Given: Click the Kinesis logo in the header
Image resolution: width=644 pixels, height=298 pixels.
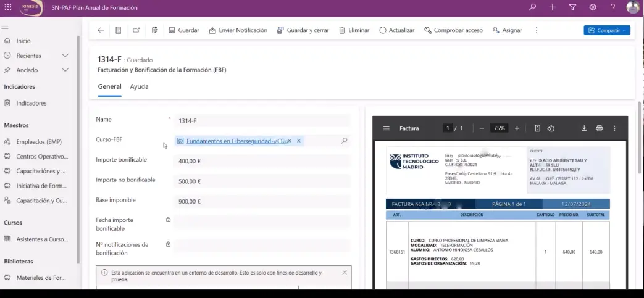Looking at the screenshot, I should coord(31,8).
